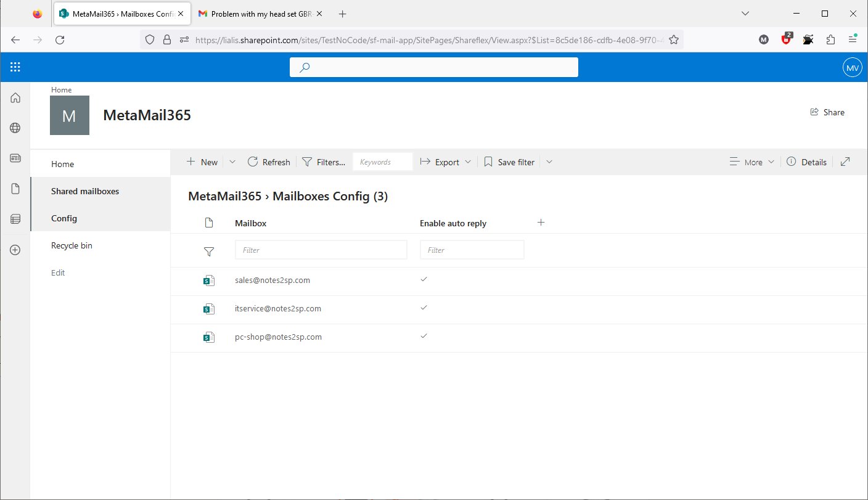Go back to the previous page
The width and height of the screenshot is (868, 500).
pyautogui.click(x=15, y=40)
